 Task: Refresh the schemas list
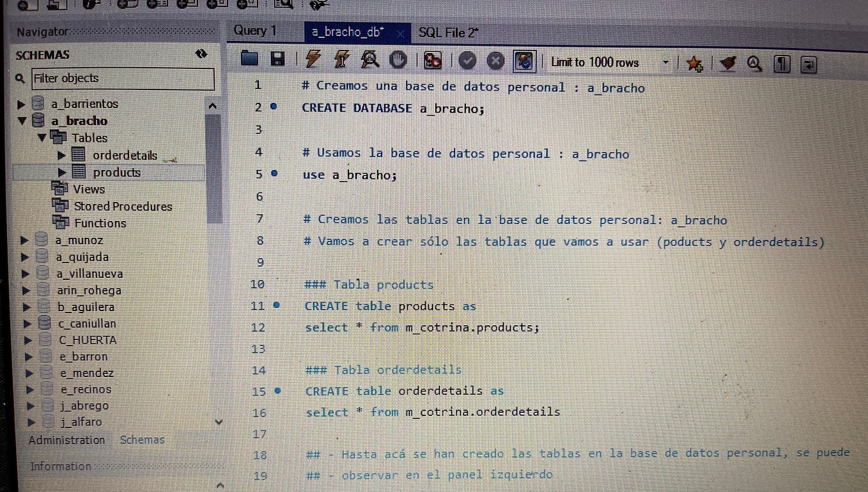(x=201, y=54)
